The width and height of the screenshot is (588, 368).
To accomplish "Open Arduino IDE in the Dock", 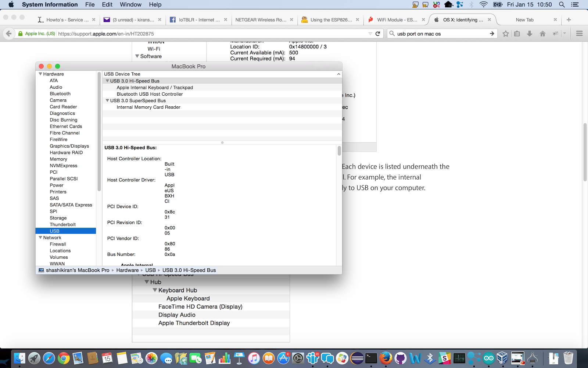I will [x=489, y=358].
